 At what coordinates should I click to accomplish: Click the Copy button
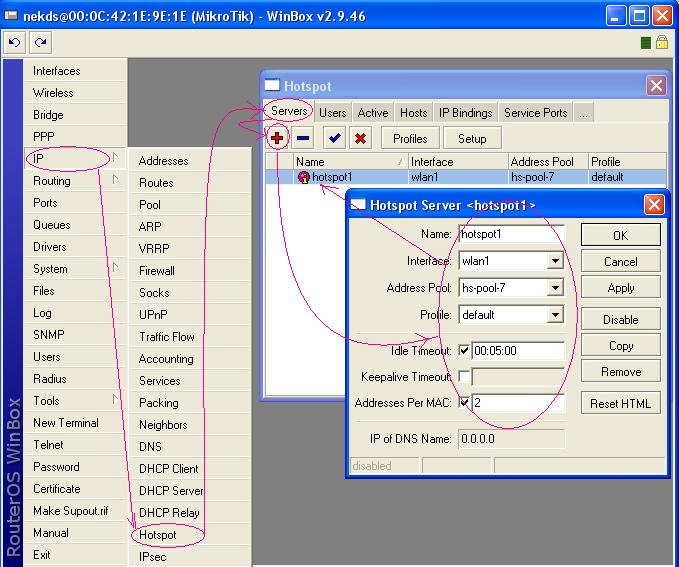tap(621, 345)
